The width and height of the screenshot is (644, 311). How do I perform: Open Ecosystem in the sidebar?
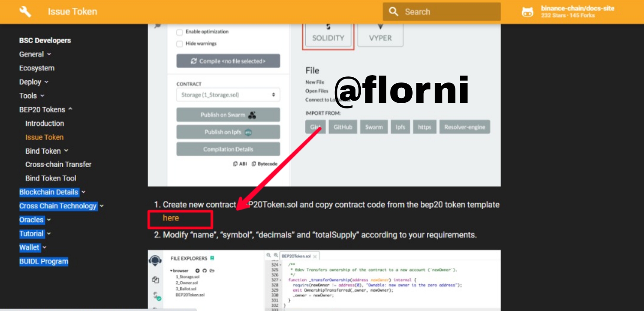(37, 68)
